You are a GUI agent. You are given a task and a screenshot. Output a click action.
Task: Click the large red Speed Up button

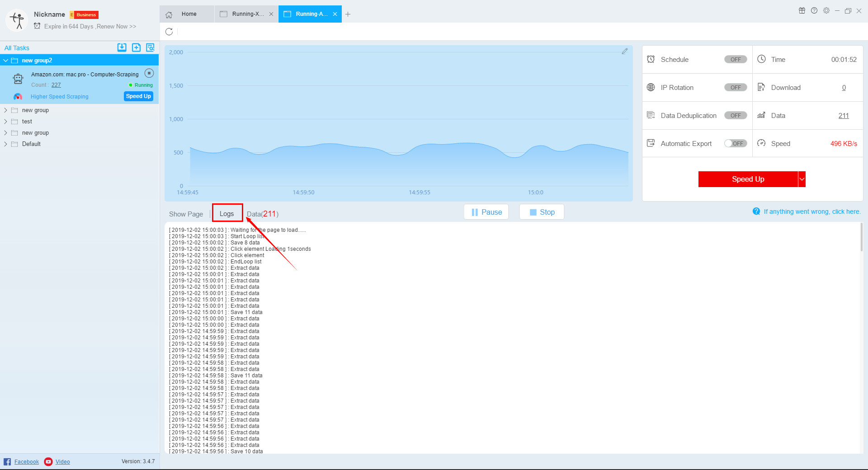coord(748,179)
